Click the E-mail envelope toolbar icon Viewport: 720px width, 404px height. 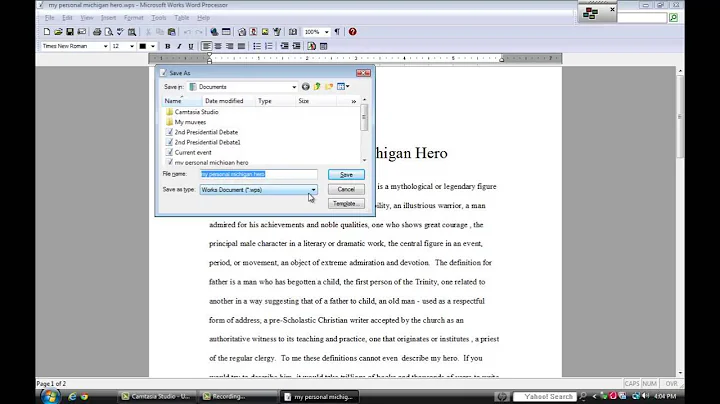coord(82,32)
